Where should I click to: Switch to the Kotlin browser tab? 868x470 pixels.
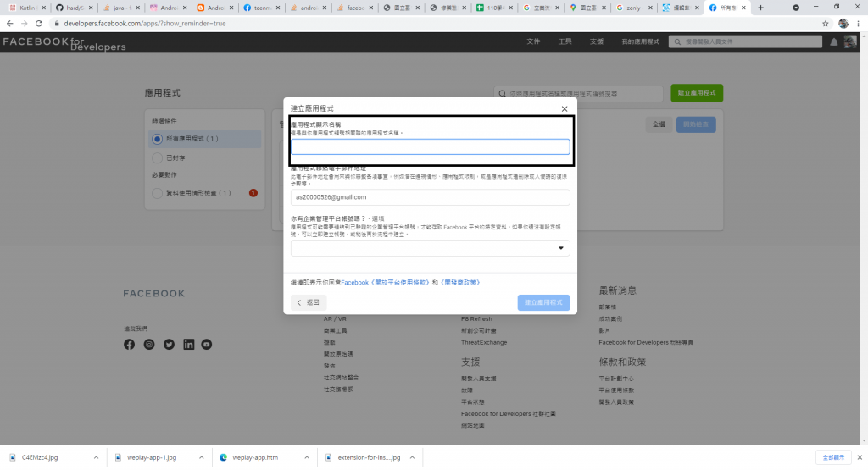[x=27, y=8]
